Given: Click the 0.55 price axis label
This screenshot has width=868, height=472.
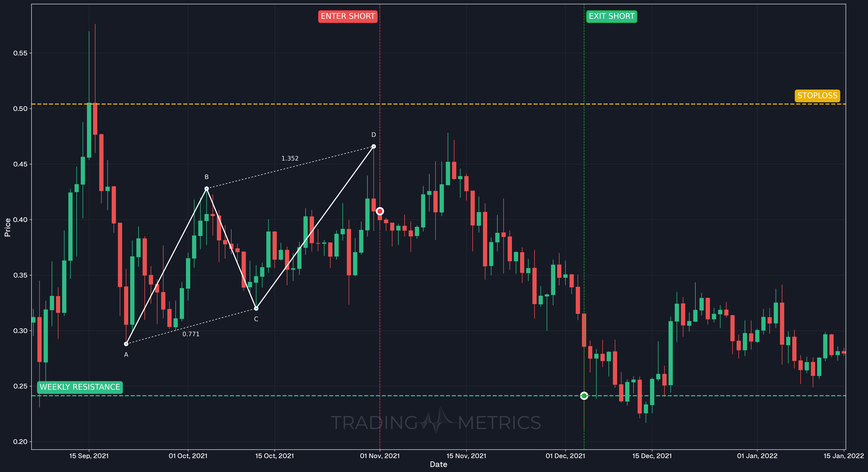Looking at the screenshot, I should [20, 53].
